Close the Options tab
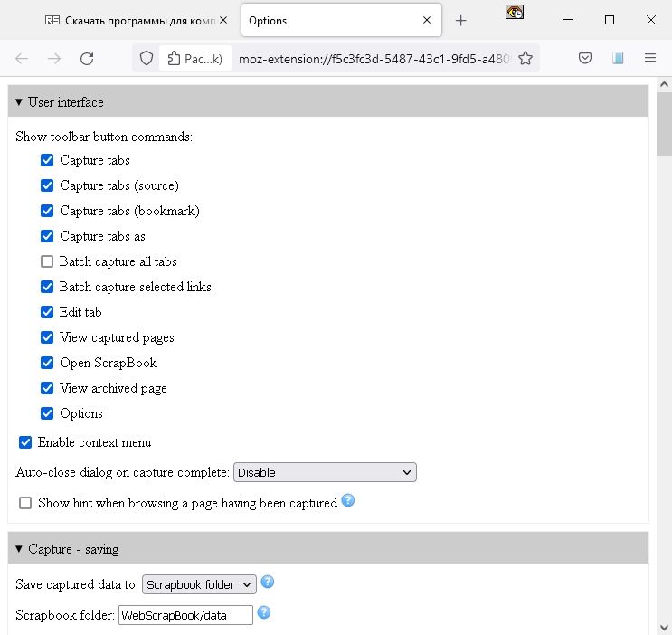 (x=428, y=20)
